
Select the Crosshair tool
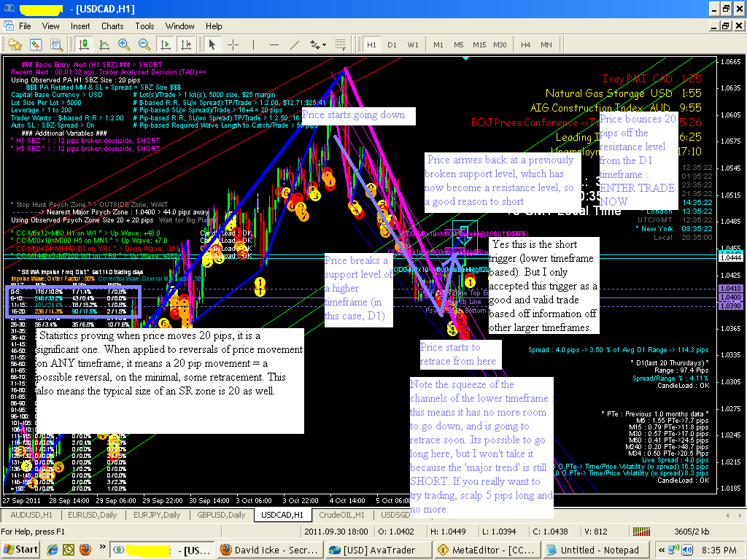[233, 44]
